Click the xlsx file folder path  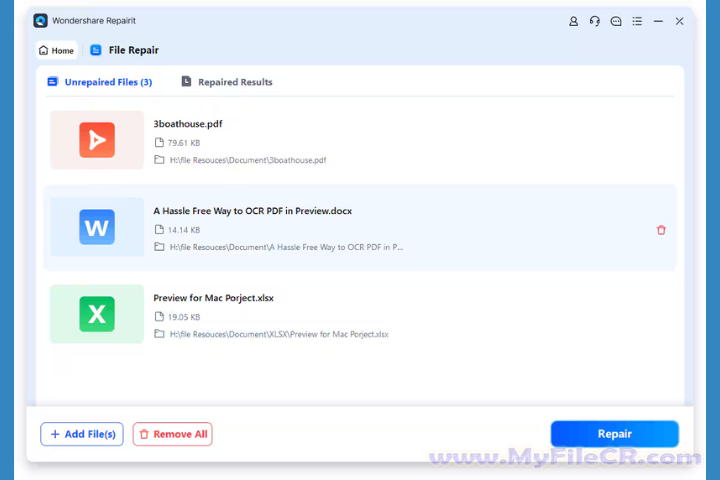[x=279, y=334]
